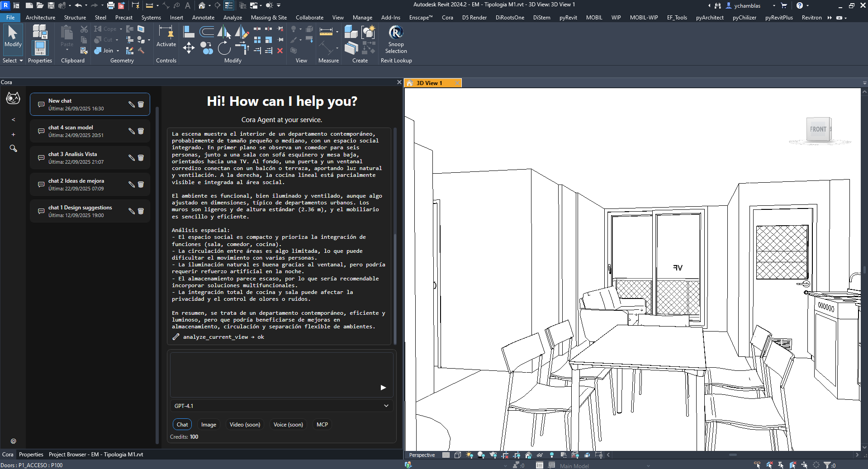868x469 pixels.
Task: Switch to Image mode
Action: coord(209,425)
